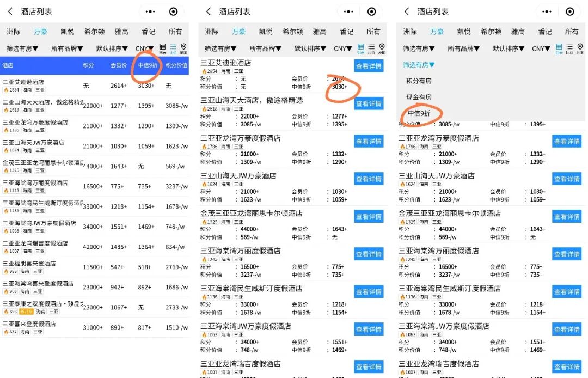Image resolution: width=588 pixels, height=378 pixels.
Task: Choose 现金有房 filter option in right panel
Action: [x=419, y=97]
